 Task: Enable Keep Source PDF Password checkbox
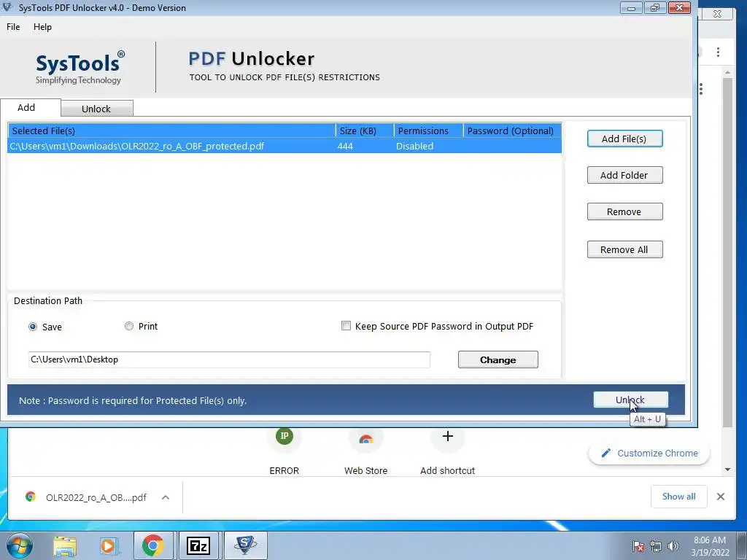click(346, 326)
